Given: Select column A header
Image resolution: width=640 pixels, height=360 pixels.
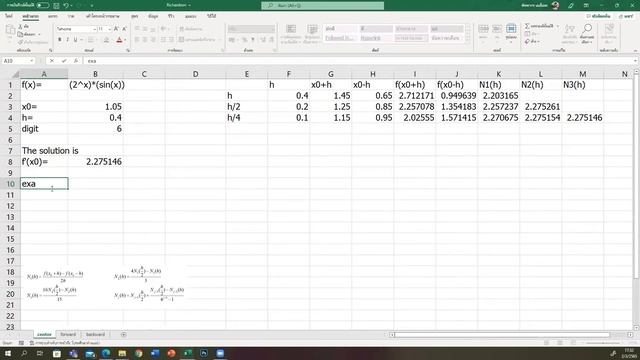Looking at the screenshot, I should click(44, 74).
